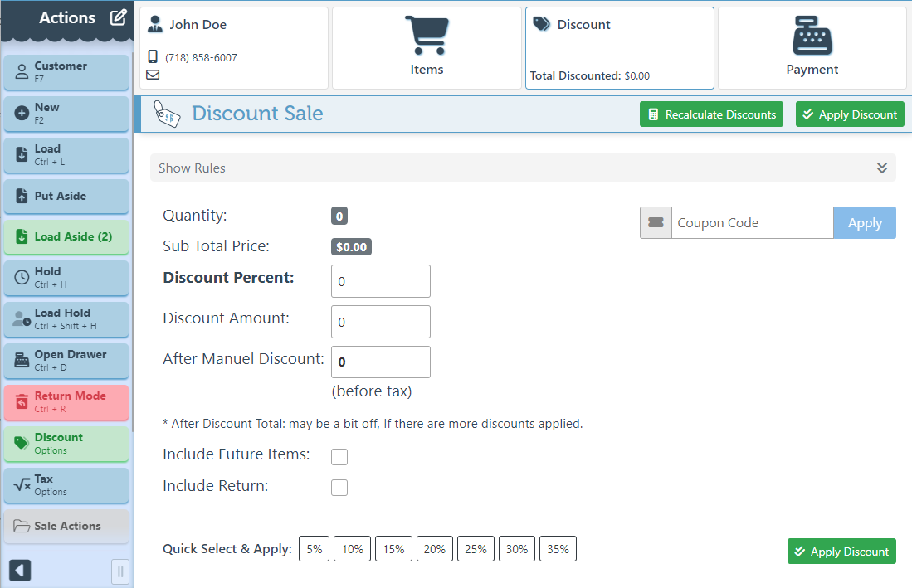The height and width of the screenshot is (588, 912).
Task: Click the Payment cash register icon
Action: tap(812, 37)
